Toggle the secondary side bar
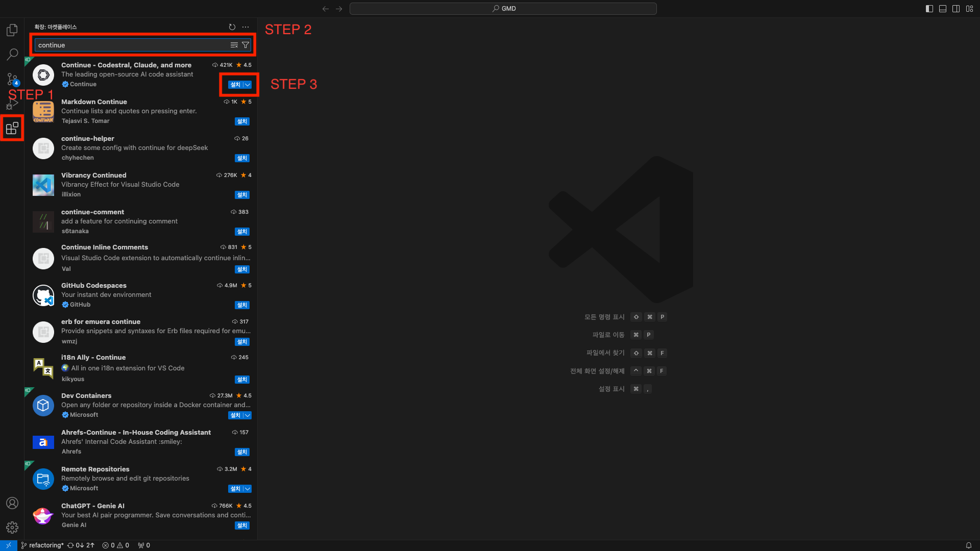 coord(956,9)
